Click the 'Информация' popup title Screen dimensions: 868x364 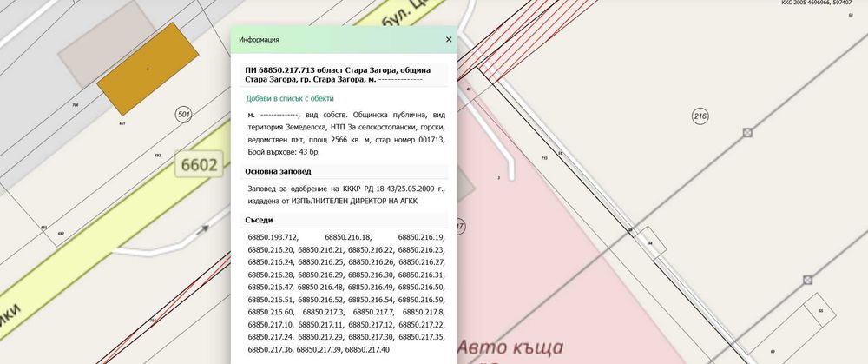point(259,40)
